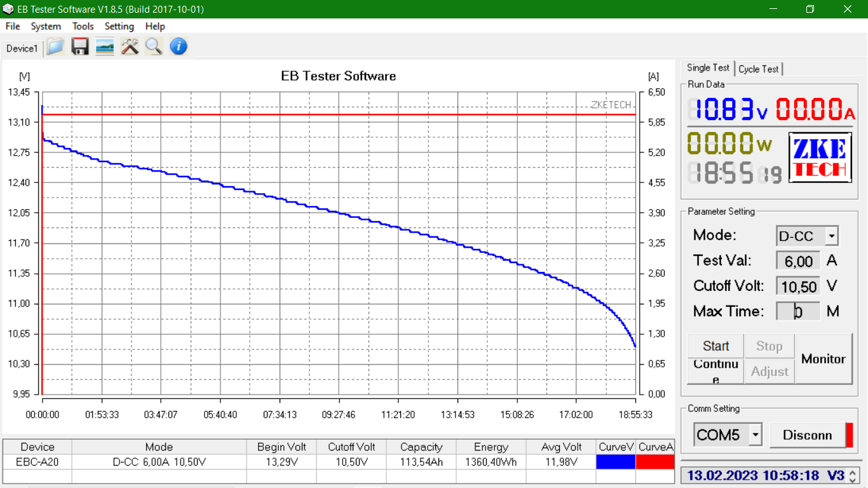
Task: Click the red CurveA color swatch
Action: [x=655, y=462]
